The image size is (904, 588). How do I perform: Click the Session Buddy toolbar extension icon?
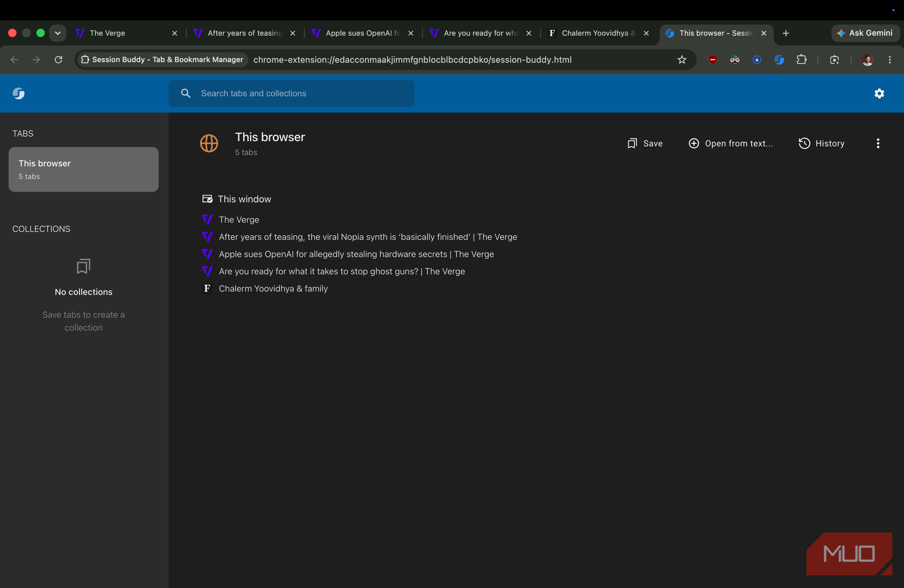point(779,60)
